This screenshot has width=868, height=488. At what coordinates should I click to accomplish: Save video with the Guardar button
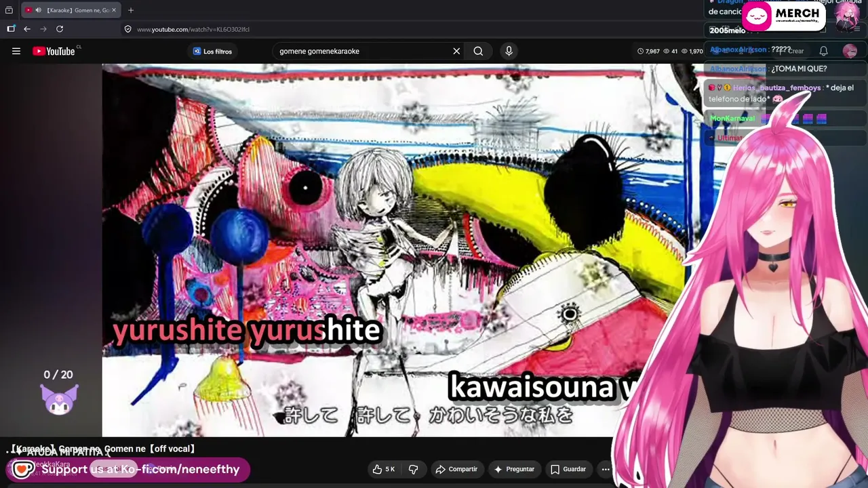click(x=568, y=469)
